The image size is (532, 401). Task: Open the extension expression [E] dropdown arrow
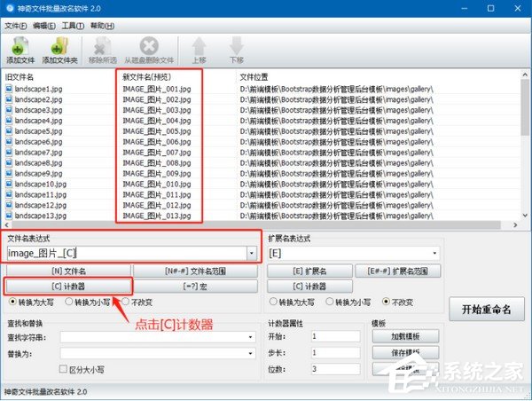[x=434, y=254]
